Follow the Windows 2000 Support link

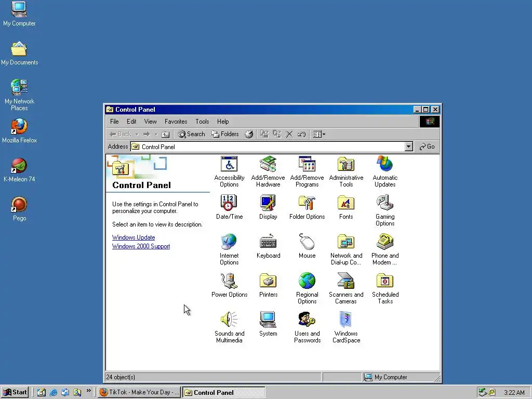click(141, 246)
